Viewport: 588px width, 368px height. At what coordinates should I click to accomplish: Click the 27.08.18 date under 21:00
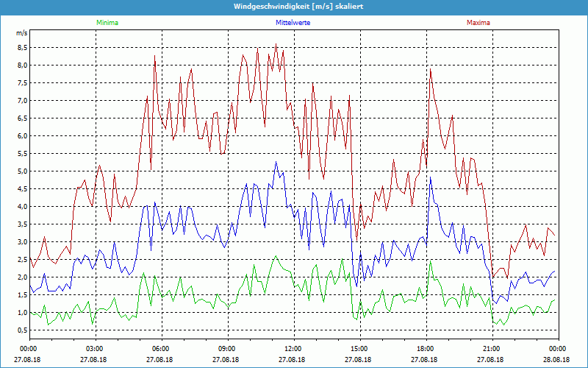point(490,359)
